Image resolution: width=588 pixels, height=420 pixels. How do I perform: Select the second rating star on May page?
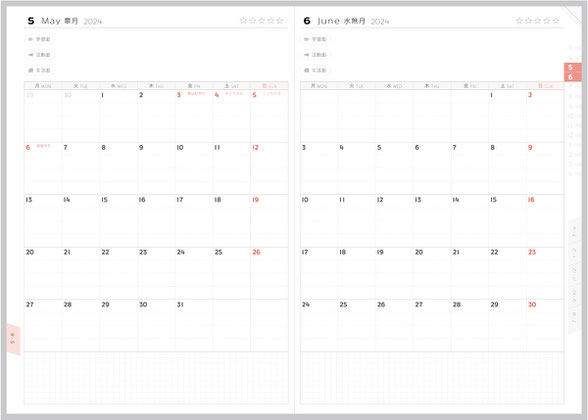click(253, 21)
